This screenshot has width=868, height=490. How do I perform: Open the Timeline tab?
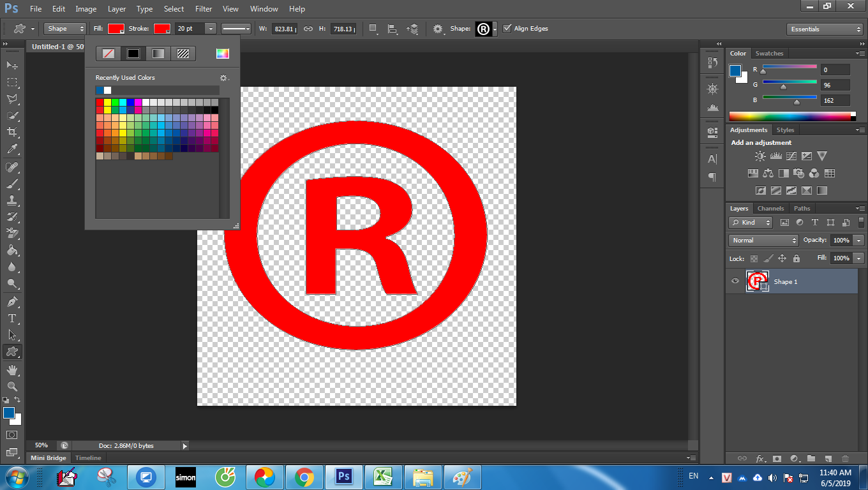click(x=88, y=458)
